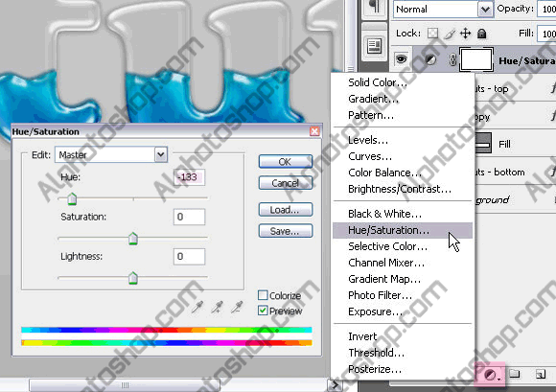The height and width of the screenshot is (392, 556).
Task: Click the new adjustment layer icon
Action: 490,375
